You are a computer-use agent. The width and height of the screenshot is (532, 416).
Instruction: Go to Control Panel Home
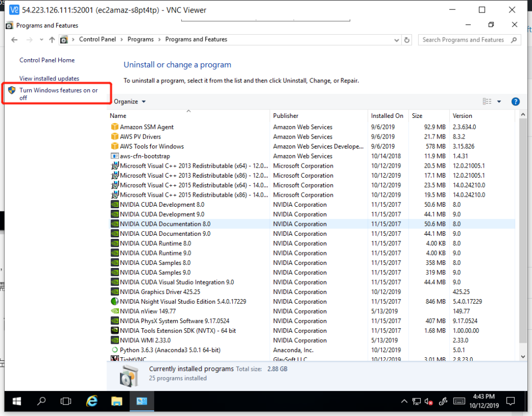[47, 60]
